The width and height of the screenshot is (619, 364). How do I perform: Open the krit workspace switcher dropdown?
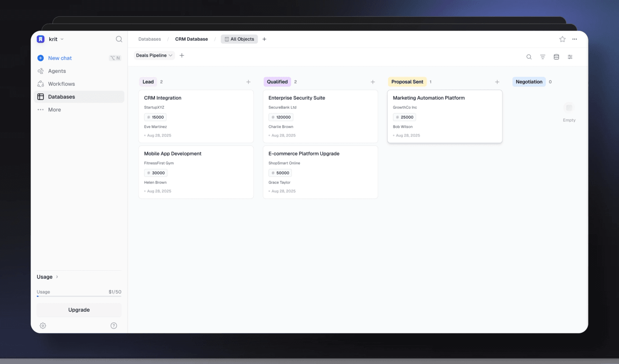pos(56,39)
